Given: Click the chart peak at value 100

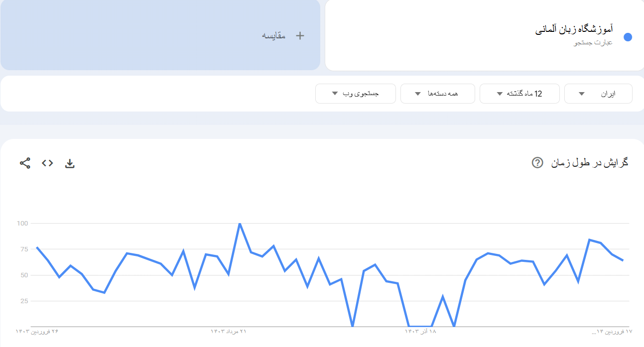Looking at the screenshot, I should [x=240, y=224].
